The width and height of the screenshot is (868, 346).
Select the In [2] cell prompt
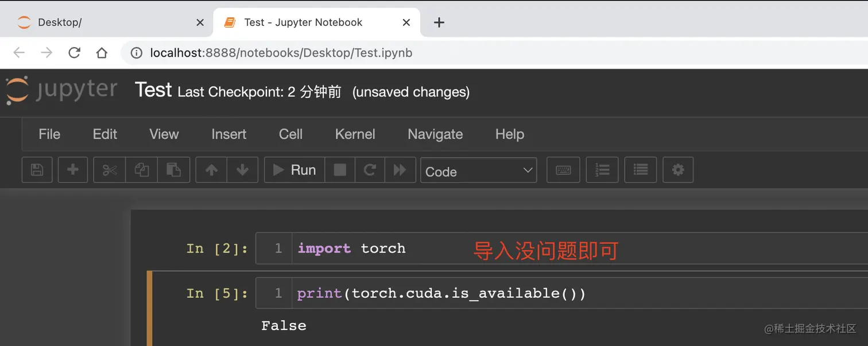[218, 248]
